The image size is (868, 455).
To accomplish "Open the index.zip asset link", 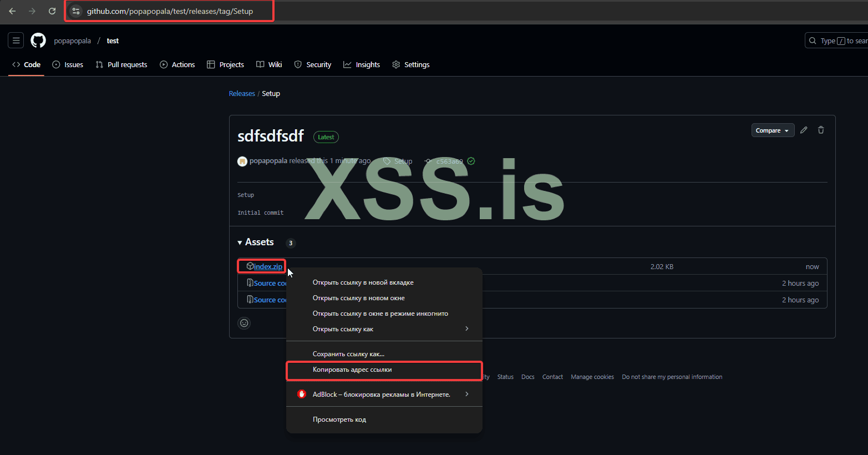I will [x=268, y=266].
